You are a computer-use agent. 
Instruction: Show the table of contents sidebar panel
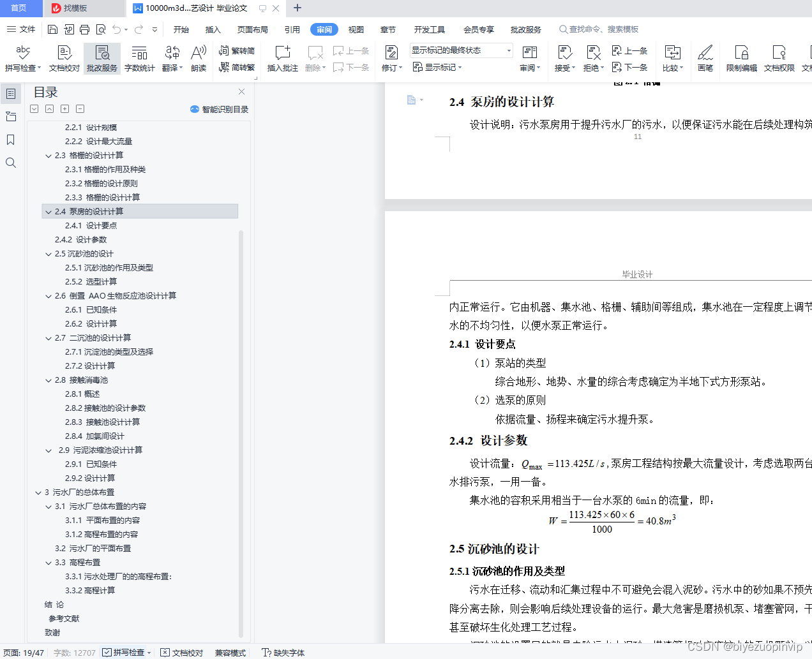(x=10, y=94)
